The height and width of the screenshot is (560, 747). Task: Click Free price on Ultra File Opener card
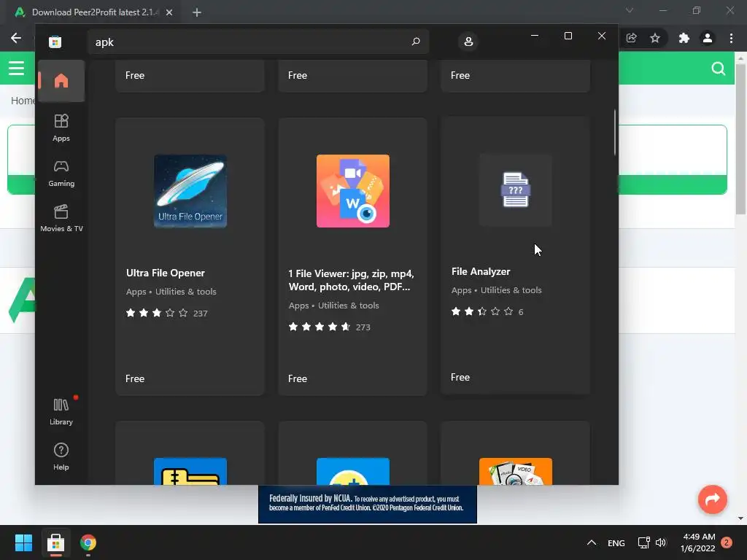tap(135, 378)
